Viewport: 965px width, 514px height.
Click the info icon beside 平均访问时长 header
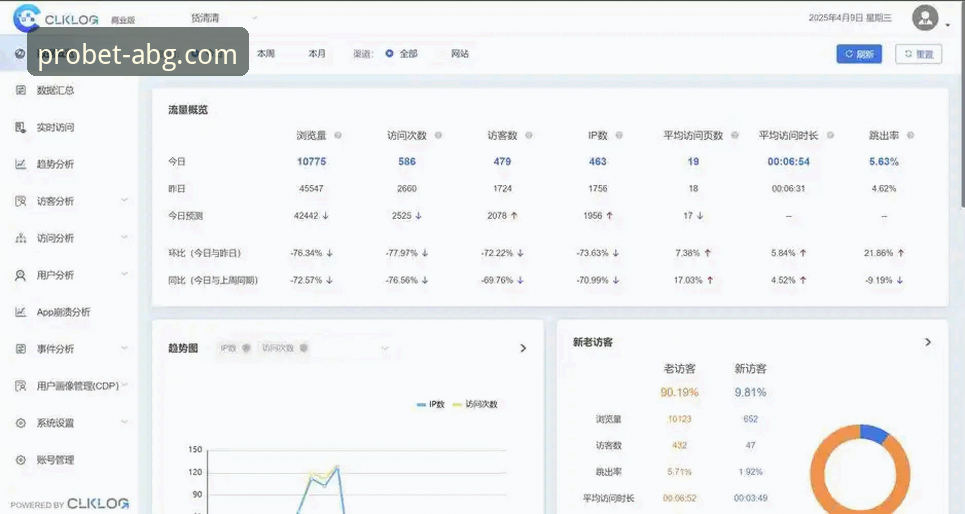click(830, 135)
